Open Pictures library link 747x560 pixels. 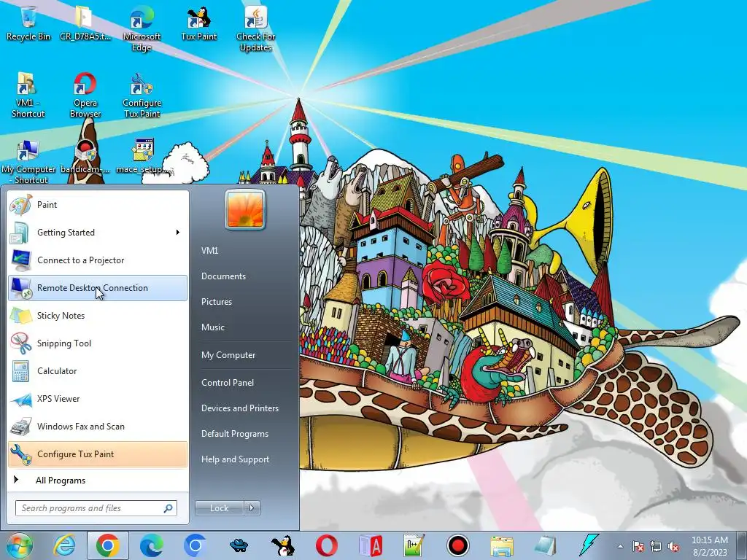pyautogui.click(x=216, y=302)
